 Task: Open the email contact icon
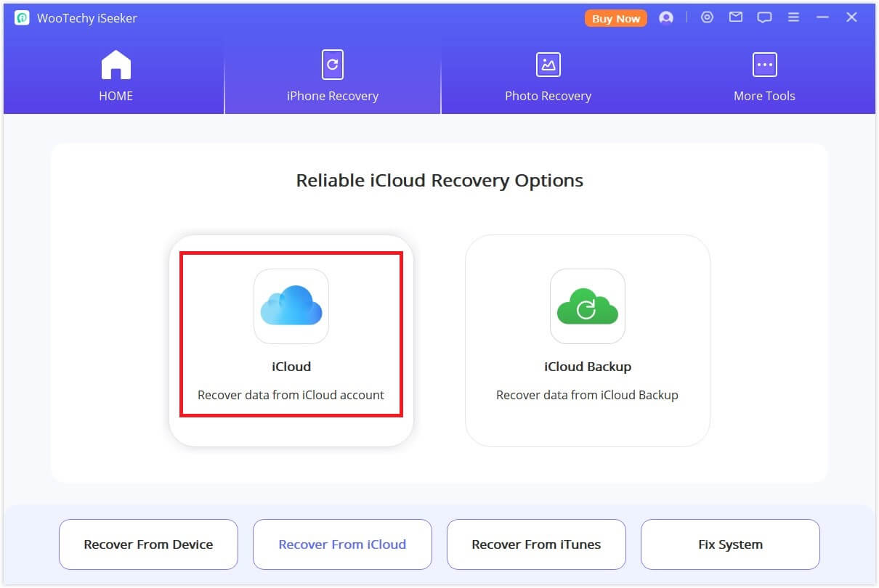(735, 17)
